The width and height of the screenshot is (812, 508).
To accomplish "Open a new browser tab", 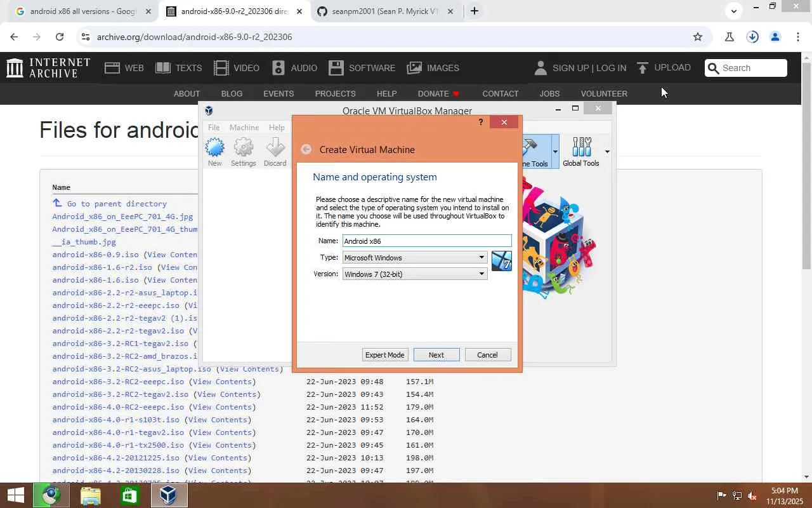I will pyautogui.click(x=474, y=11).
